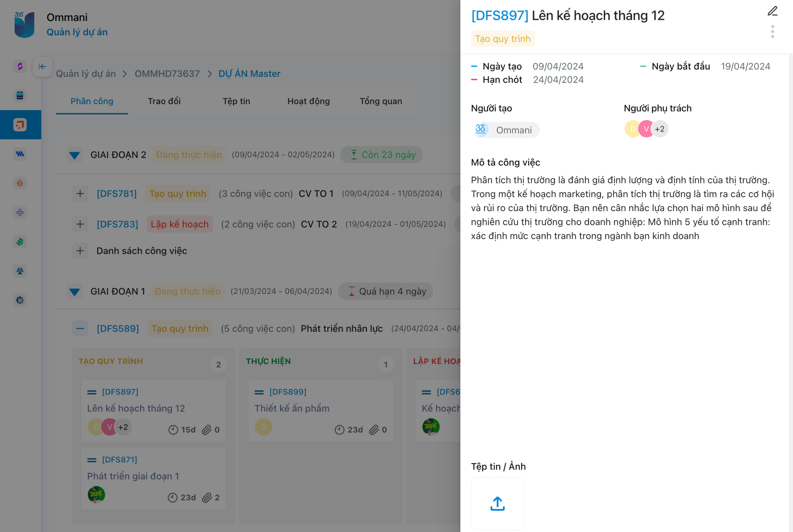Open the settings gear icon in left sidebar
Image resolution: width=793 pixels, height=532 pixels.
point(20,300)
